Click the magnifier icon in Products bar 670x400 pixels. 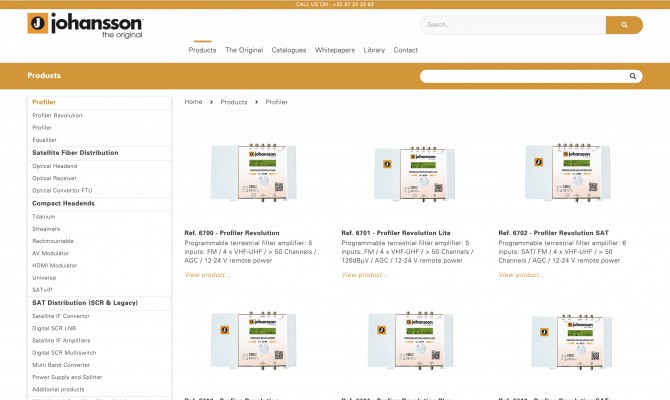coord(632,76)
